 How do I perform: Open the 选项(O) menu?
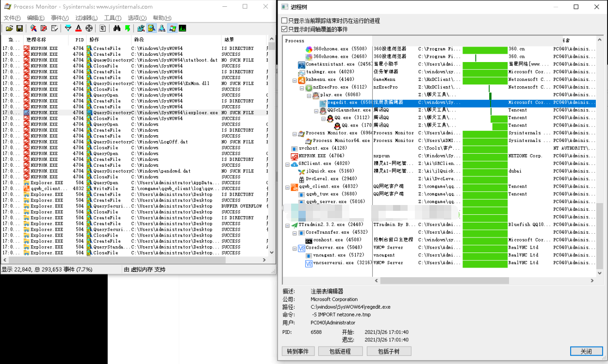(x=137, y=18)
